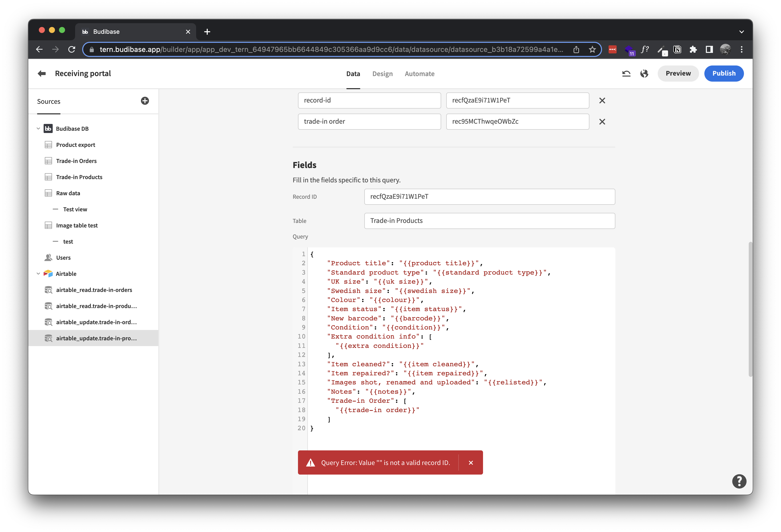The height and width of the screenshot is (532, 781).
Task: Click the undo arrow icon
Action: [x=626, y=73]
